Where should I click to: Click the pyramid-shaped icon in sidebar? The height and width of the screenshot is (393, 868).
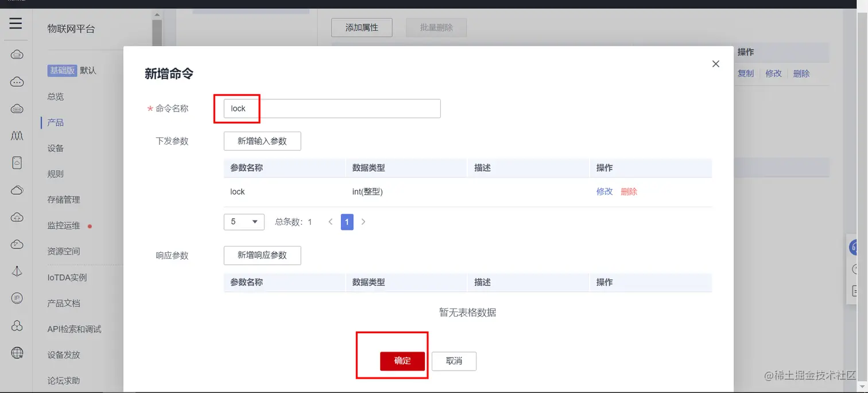(x=17, y=271)
